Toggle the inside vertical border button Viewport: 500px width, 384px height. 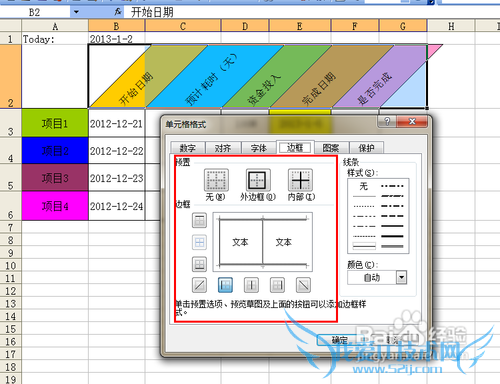point(251,285)
